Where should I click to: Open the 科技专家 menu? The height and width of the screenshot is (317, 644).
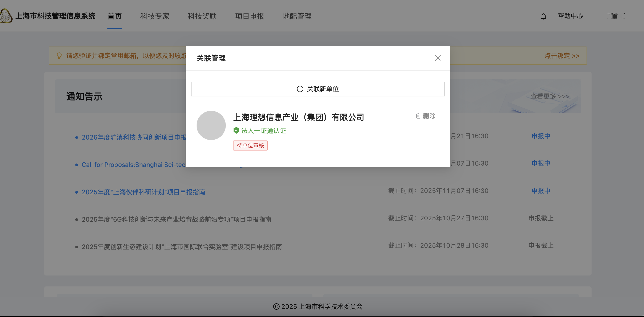tap(154, 16)
